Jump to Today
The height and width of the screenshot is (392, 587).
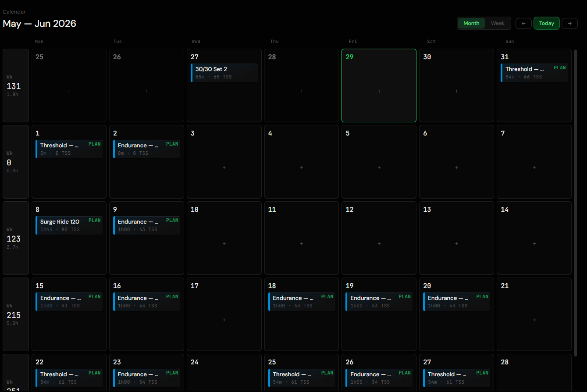click(547, 23)
